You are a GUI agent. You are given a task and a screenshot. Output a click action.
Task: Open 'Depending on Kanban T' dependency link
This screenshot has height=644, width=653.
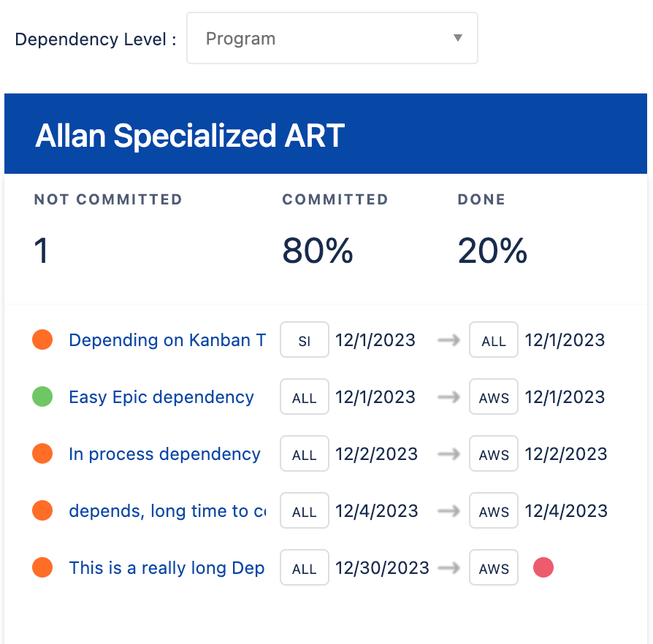pos(167,340)
